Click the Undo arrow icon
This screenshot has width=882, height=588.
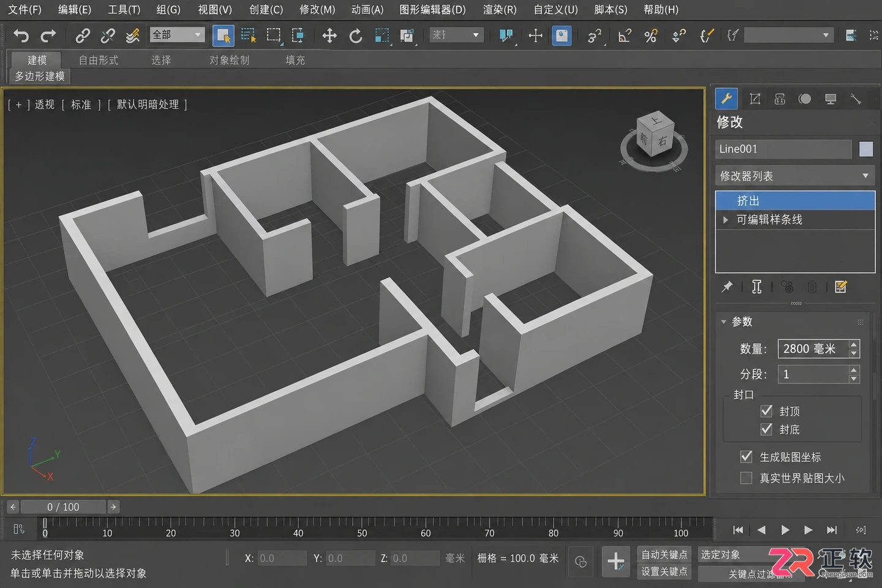click(21, 36)
